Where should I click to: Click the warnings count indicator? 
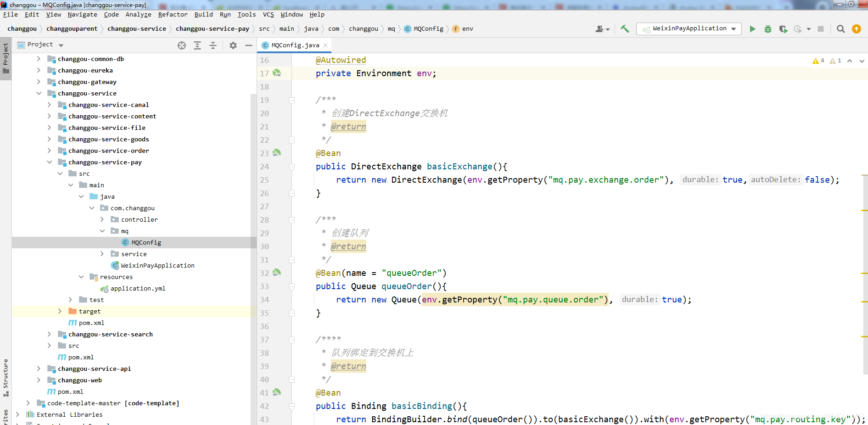[818, 61]
